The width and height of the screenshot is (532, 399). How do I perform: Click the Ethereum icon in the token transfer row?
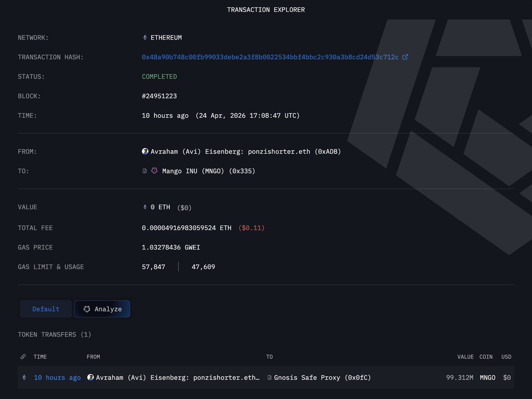point(24,377)
